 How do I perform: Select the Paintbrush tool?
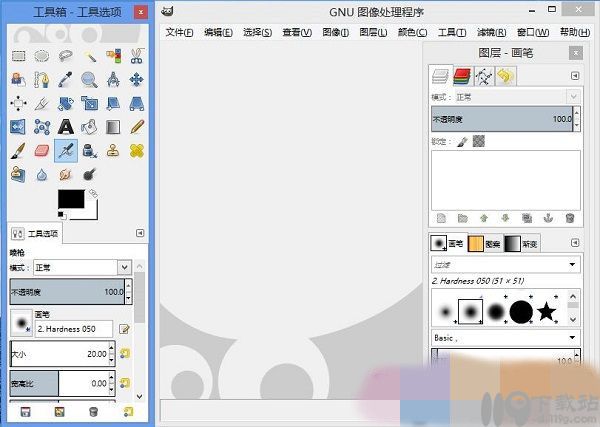[18, 151]
